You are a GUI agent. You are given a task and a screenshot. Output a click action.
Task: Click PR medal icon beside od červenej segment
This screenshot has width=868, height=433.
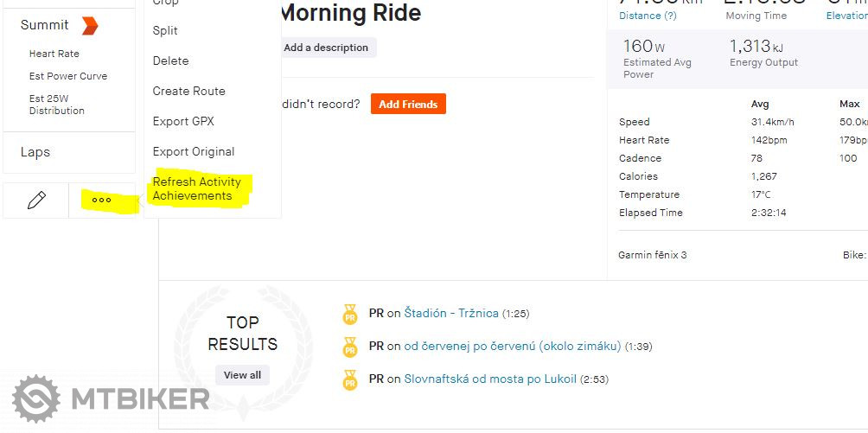point(350,347)
